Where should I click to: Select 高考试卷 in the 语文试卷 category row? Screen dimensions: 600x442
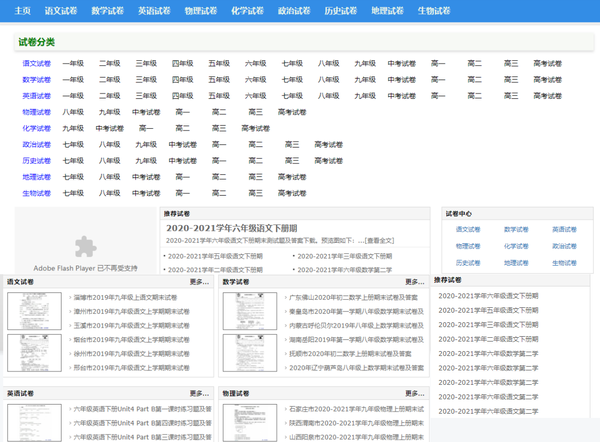[x=548, y=64]
